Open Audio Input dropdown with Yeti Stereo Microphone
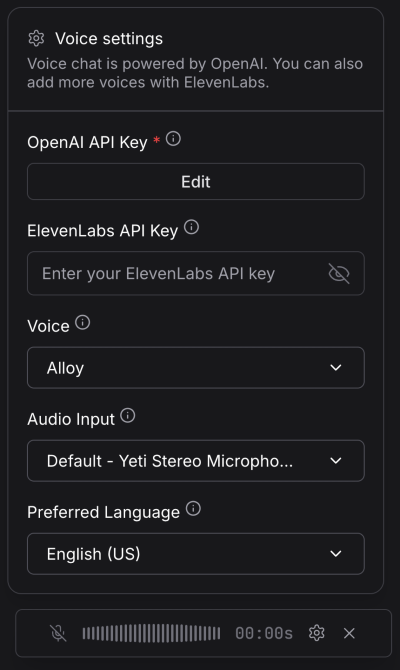Screen dimensions: 400x670 coord(196,461)
